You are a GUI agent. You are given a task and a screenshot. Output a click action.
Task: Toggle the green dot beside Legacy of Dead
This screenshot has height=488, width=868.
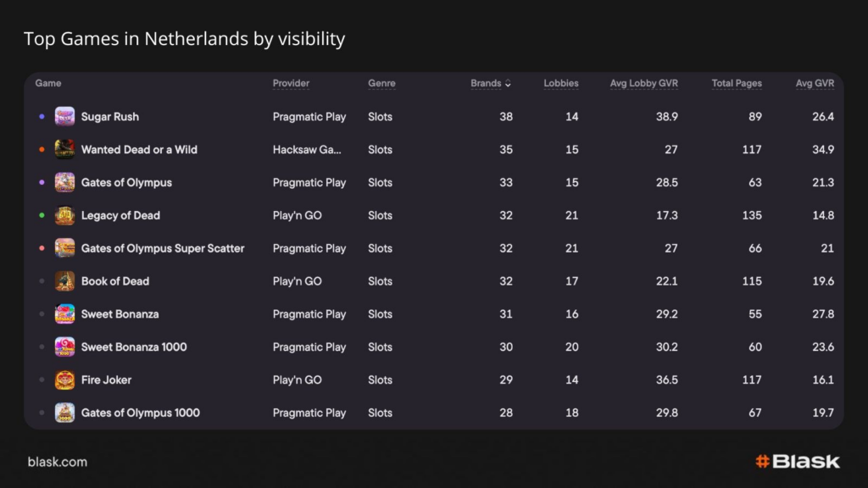pyautogui.click(x=42, y=216)
